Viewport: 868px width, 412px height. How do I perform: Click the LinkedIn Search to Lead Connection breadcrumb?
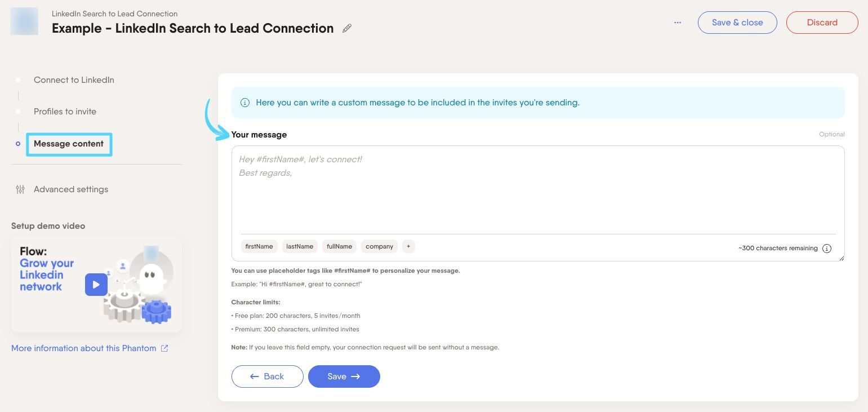115,14
